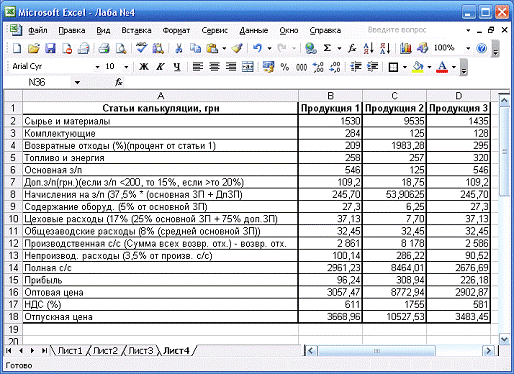514x374 pixels.
Task: Open the Формат menu
Action: click(x=176, y=30)
